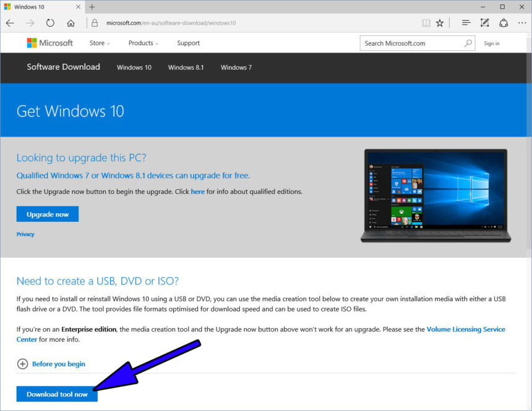Select the Windows 10 browser tab
Viewport: 532px width, 411px height.
[x=43, y=7]
